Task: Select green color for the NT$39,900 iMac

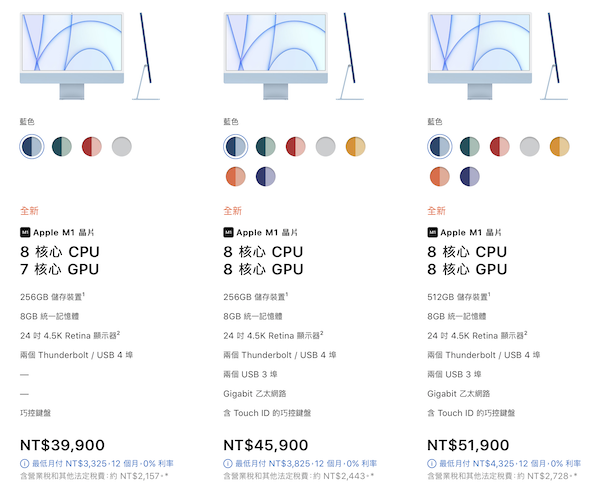Action: (62, 147)
